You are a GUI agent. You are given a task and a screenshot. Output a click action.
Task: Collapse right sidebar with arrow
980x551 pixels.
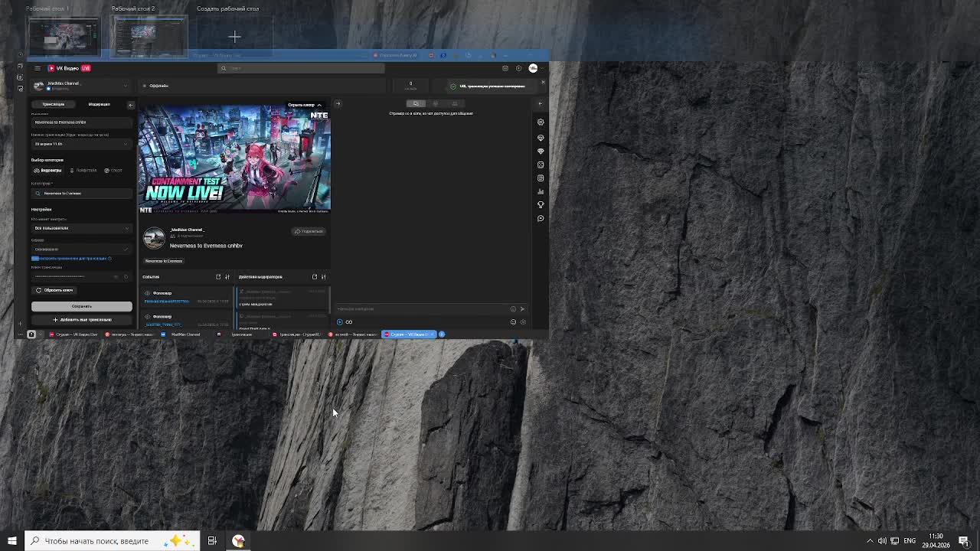pos(541,103)
